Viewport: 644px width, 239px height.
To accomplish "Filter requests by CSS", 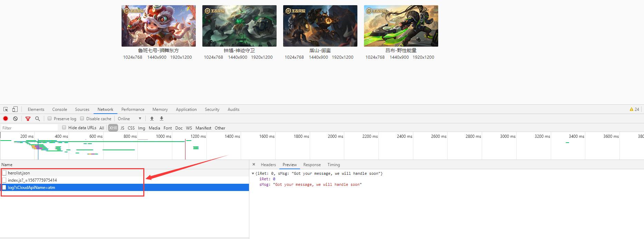I will (131, 128).
